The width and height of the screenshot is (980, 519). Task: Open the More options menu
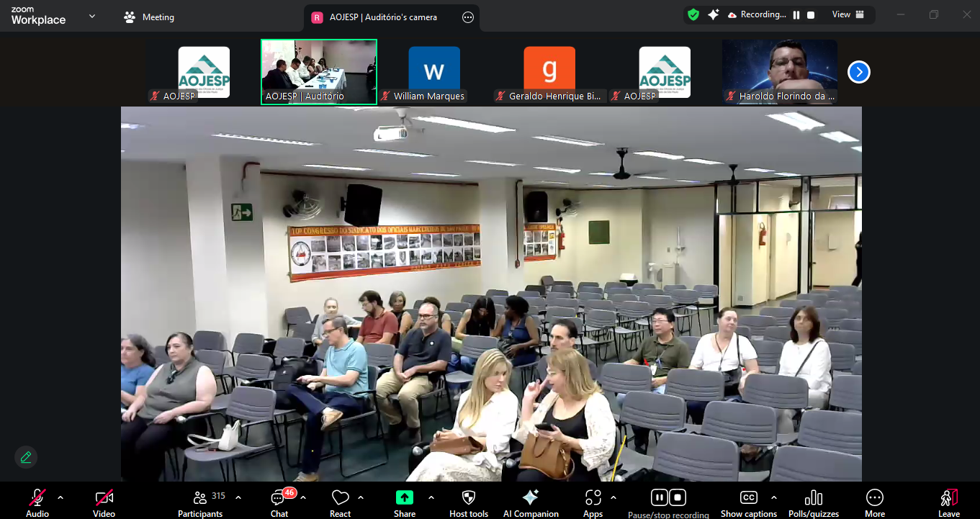tap(874, 502)
